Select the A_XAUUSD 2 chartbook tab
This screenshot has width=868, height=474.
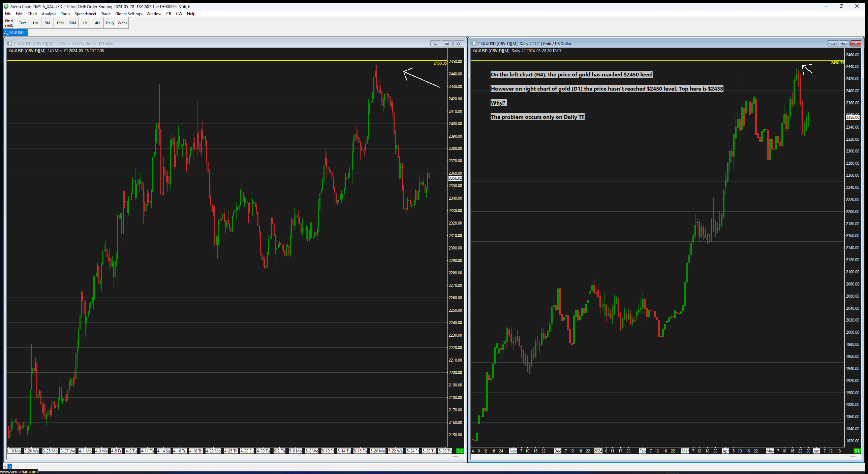point(15,33)
